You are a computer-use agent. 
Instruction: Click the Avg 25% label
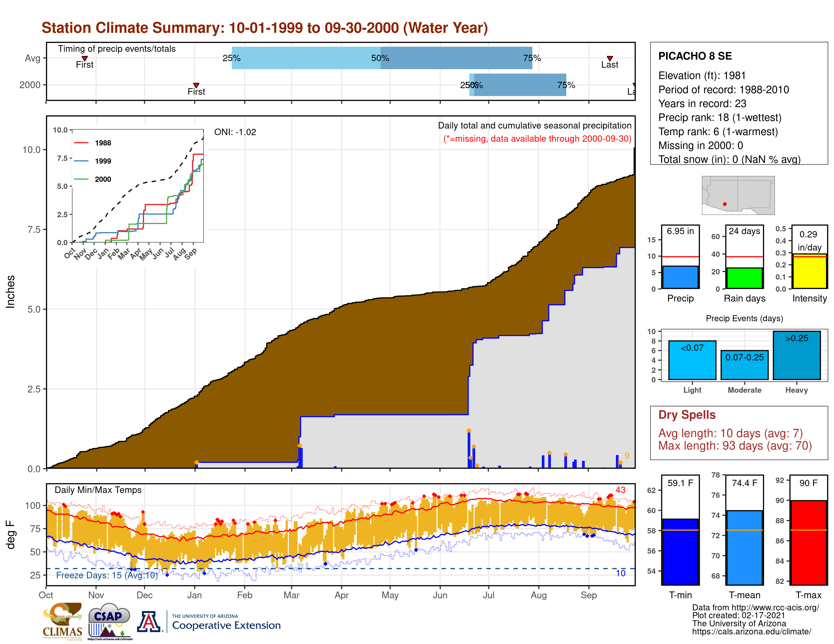231,58
